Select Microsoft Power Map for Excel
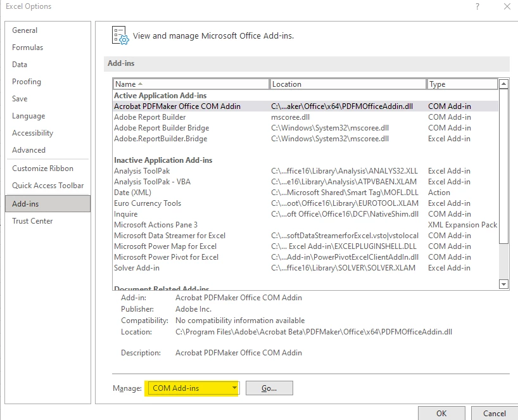Image resolution: width=518 pixels, height=420 pixels. click(x=306, y=246)
